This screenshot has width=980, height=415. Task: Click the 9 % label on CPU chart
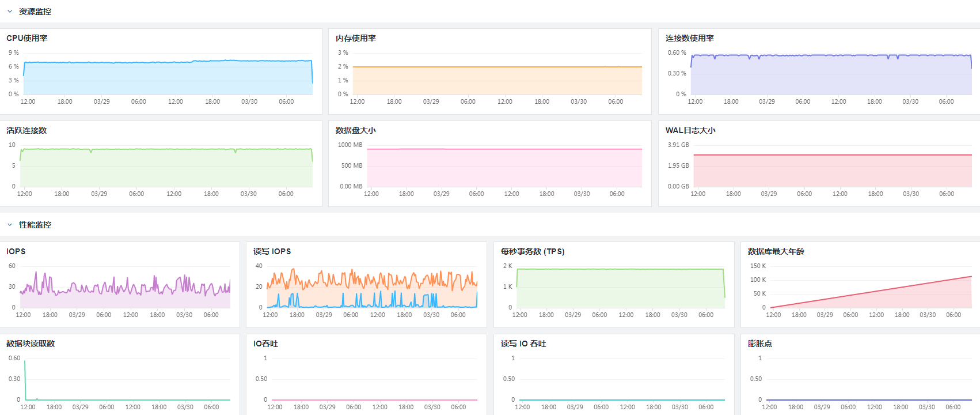(14, 52)
